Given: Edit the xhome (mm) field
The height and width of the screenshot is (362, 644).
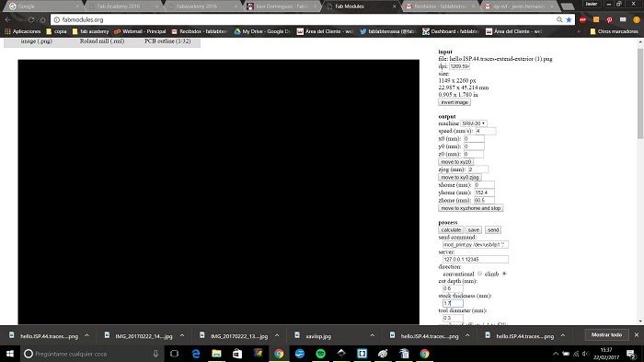Looking at the screenshot, I should coord(484,185).
